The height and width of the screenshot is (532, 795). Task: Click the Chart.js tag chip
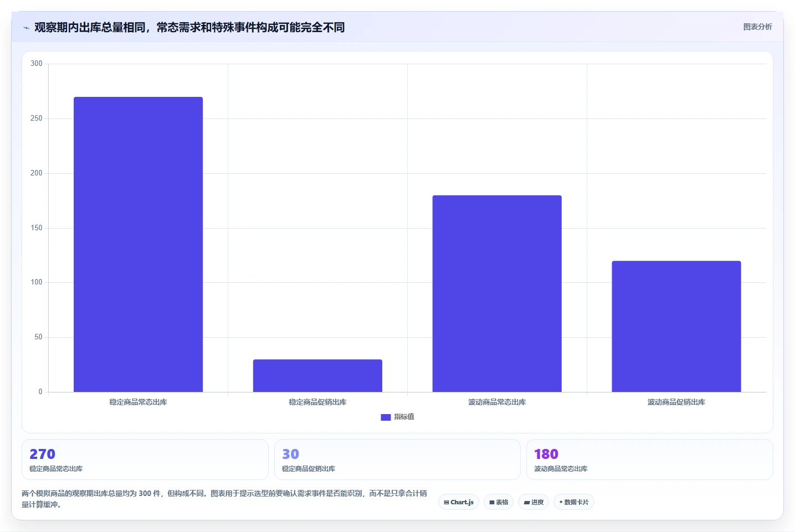click(459, 502)
